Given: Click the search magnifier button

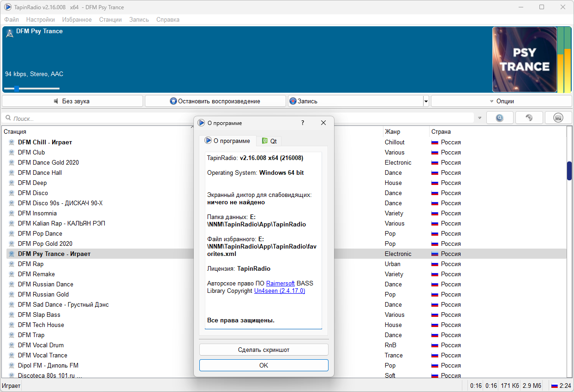Looking at the screenshot, I should point(499,118).
